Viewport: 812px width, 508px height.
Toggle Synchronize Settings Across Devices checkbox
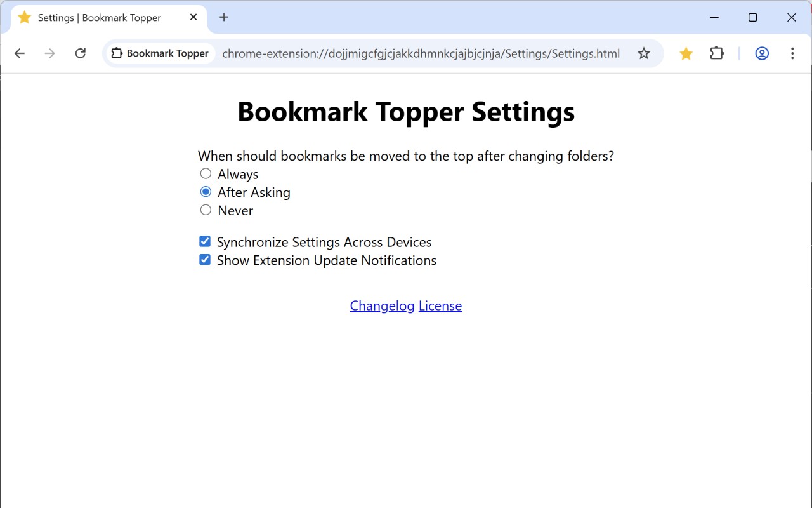pos(205,241)
